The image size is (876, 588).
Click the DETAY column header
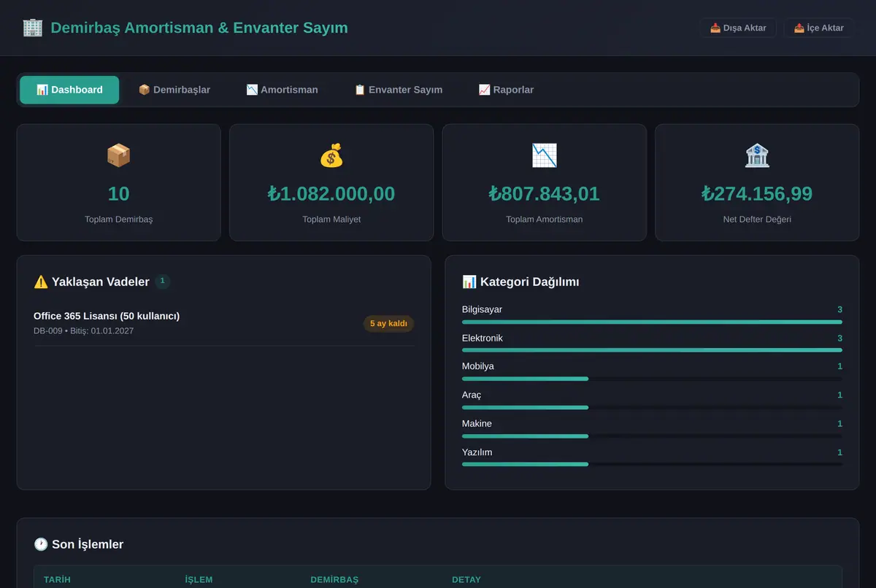[x=466, y=580]
